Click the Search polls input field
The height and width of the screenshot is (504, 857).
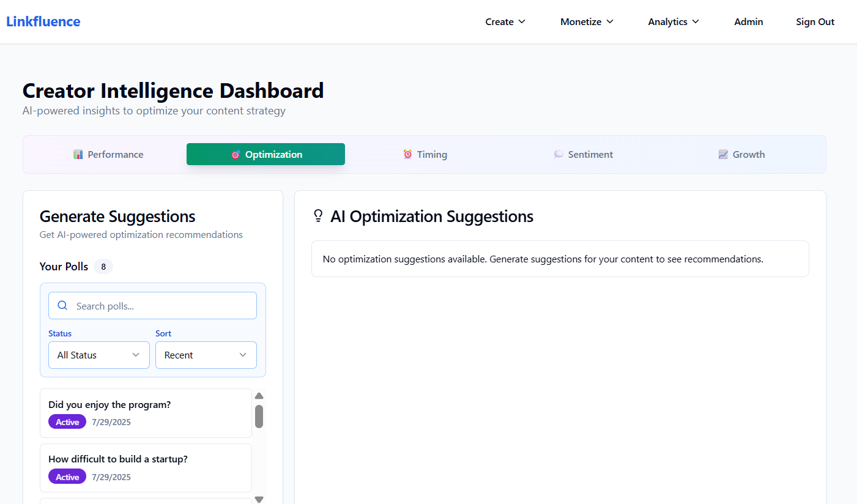coord(152,306)
